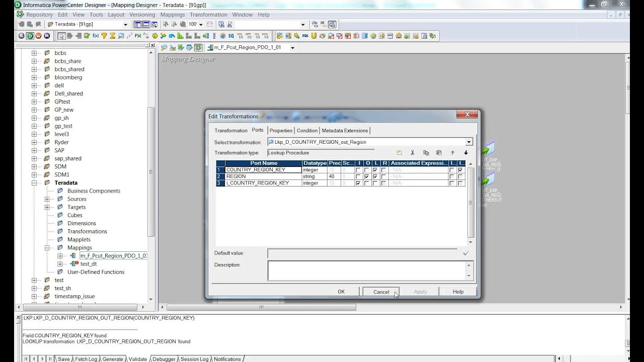The image size is (644, 362).
Task: Toggle the Output window toolbar icon
Action: (146, 24)
